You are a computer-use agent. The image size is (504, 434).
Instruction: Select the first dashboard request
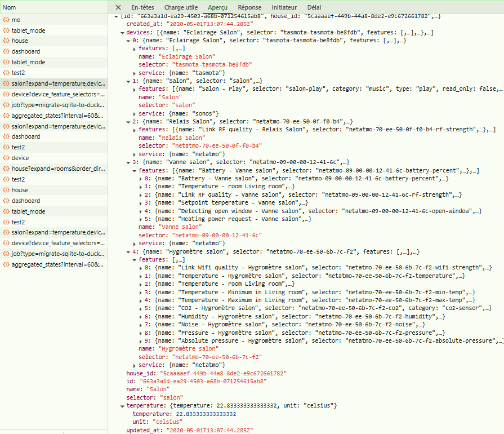point(26,51)
